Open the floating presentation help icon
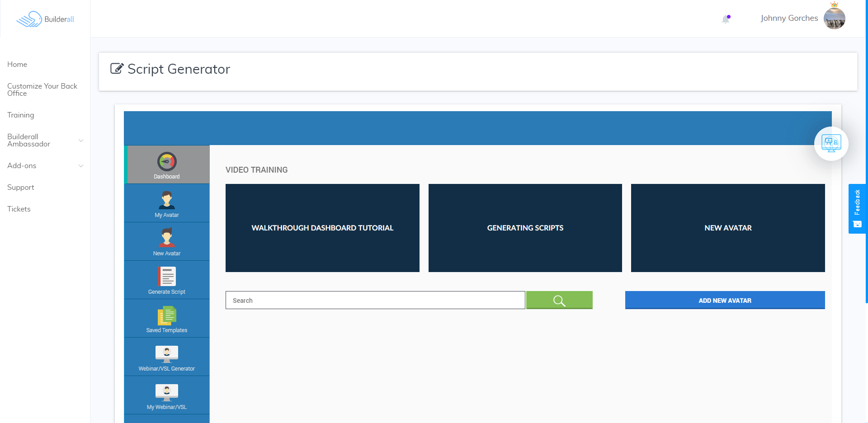 pyautogui.click(x=831, y=144)
